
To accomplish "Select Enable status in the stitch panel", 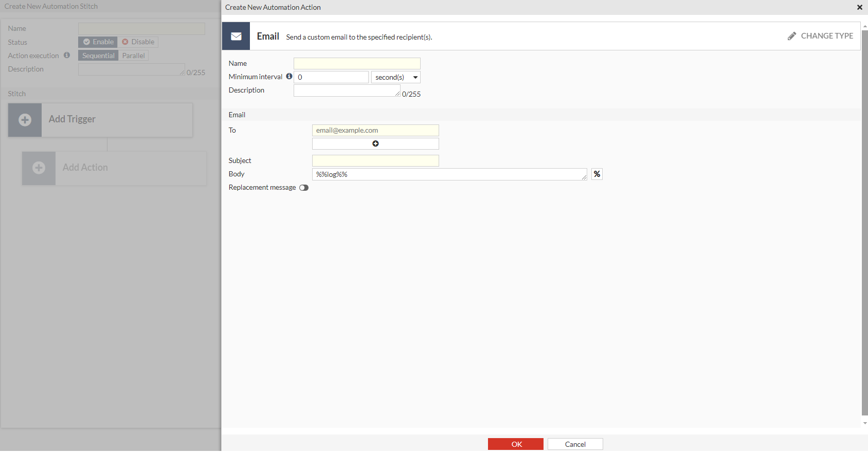I will pyautogui.click(x=98, y=42).
